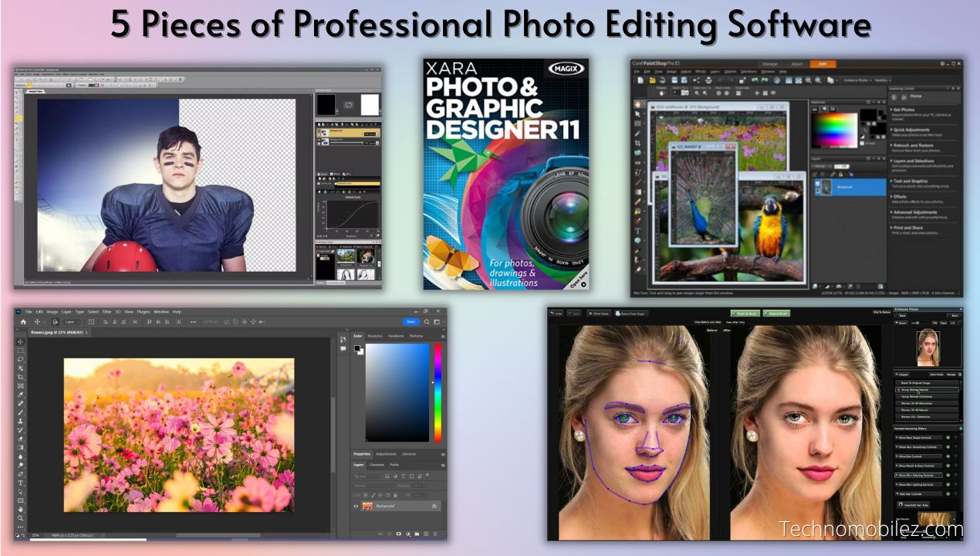Select the Text tool in PaintShop Pro
Image resolution: width=980 pixels, height=556 pixels.
[637, 231]
